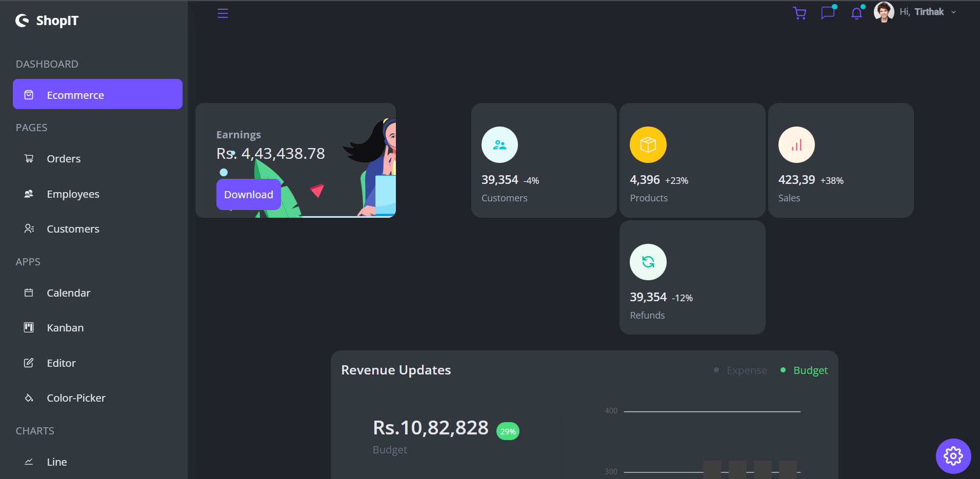Toggle the Expense legend series
This screenshot has width=980, height=479.
741,370
